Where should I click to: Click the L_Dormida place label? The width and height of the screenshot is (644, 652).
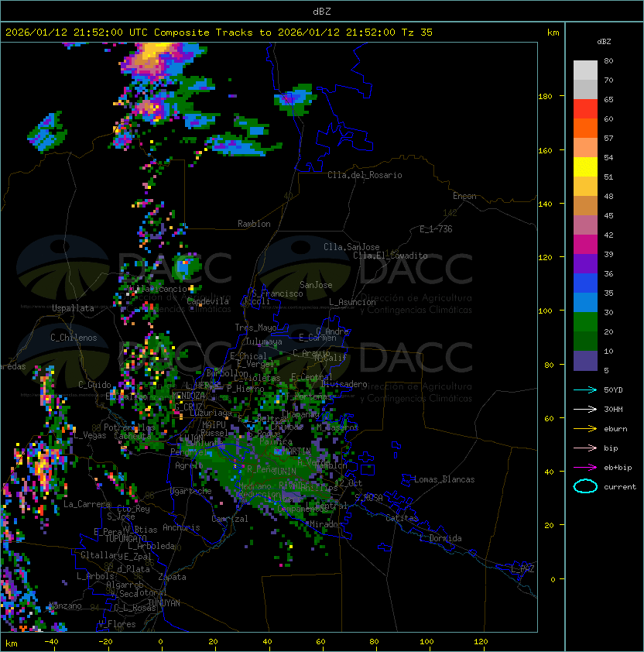click(x=440, y=538)
